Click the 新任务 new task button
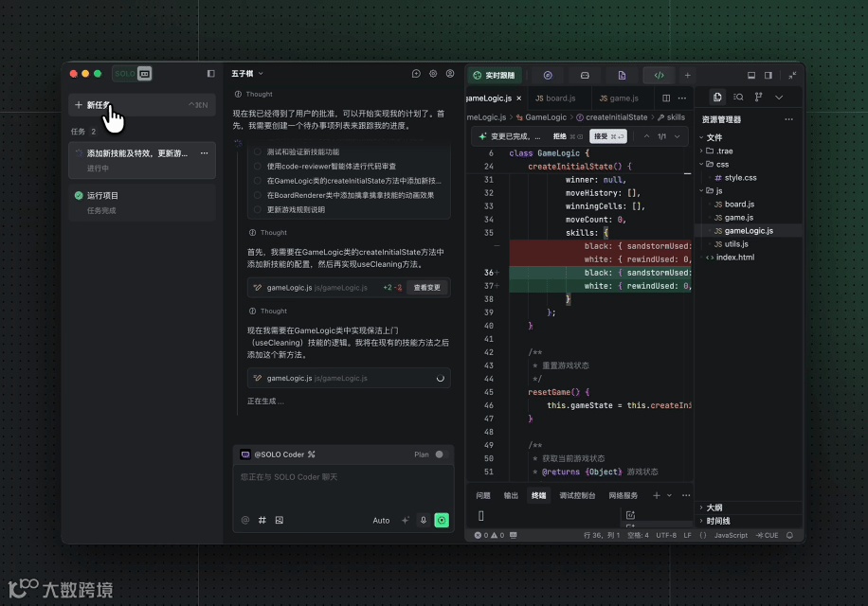 (x=142, y=105)
